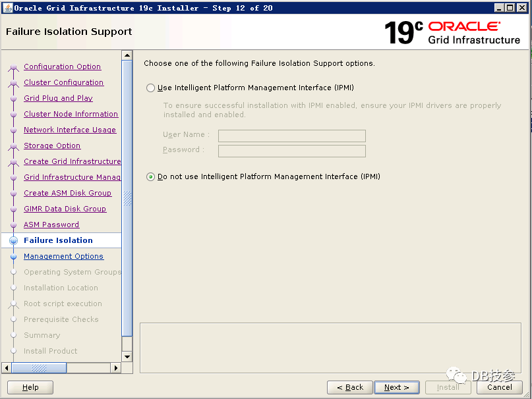Click the step bullet beside Management Options

click(x=13, y=257)
